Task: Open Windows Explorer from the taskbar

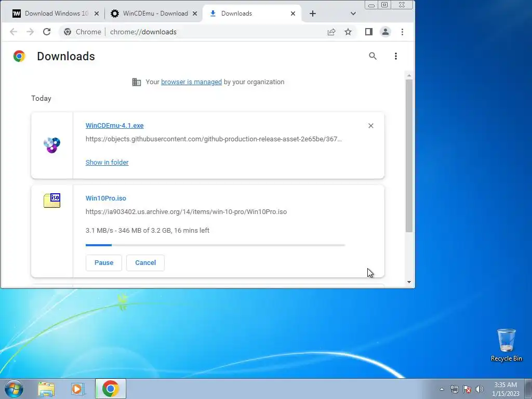Action: [46, 389]
